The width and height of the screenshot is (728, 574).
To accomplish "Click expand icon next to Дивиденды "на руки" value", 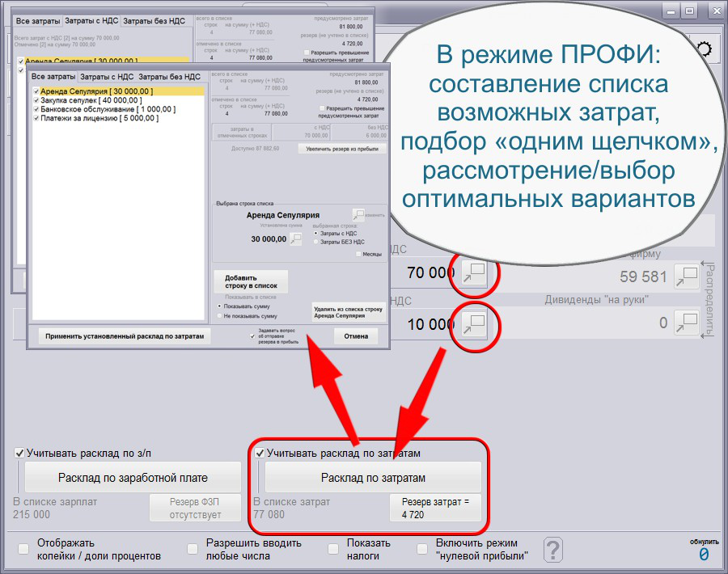I will [686, 321].
